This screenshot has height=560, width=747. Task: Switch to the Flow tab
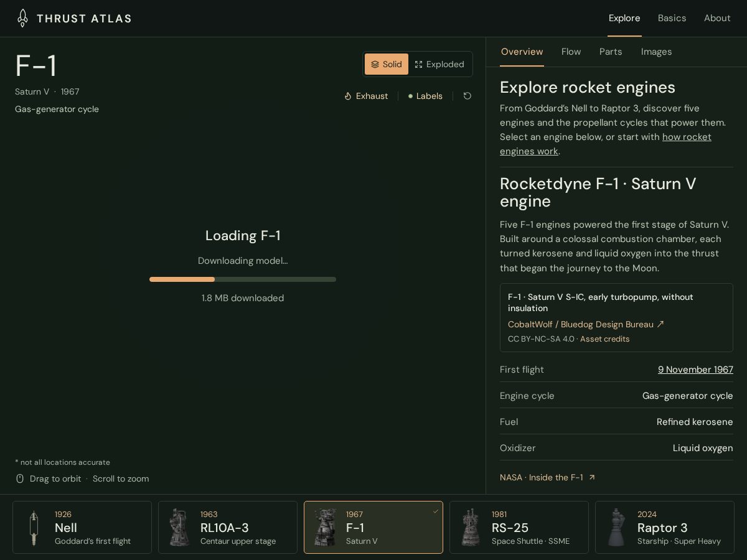click(x=571, y=52)
